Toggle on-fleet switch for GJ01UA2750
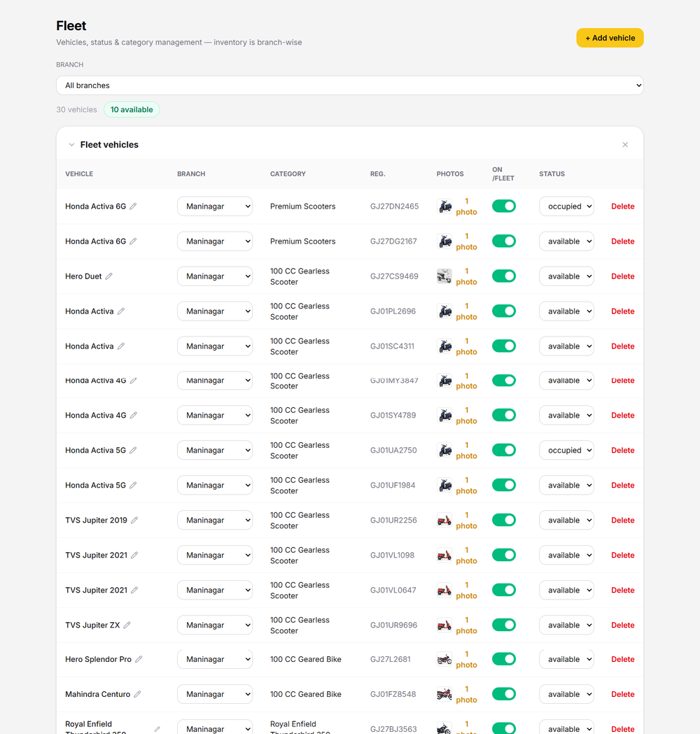Image resolution: width=700 pixels, height=734 pixels. tap(504, 450)
